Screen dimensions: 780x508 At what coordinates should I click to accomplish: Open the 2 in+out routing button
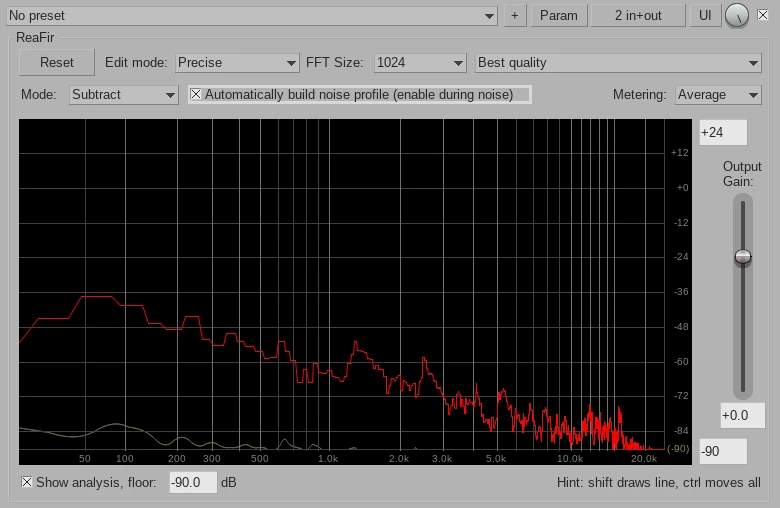coord(638,16)
